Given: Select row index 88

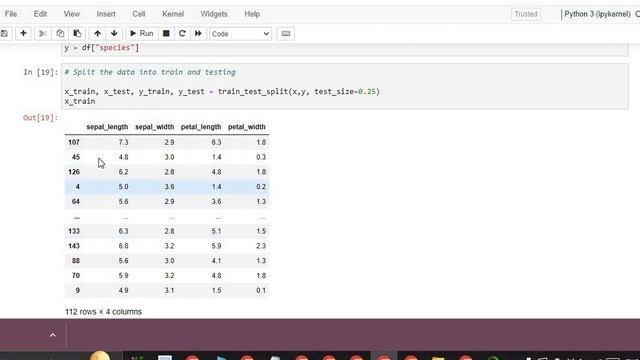Looking at the screenshot, I should point(76,261).
